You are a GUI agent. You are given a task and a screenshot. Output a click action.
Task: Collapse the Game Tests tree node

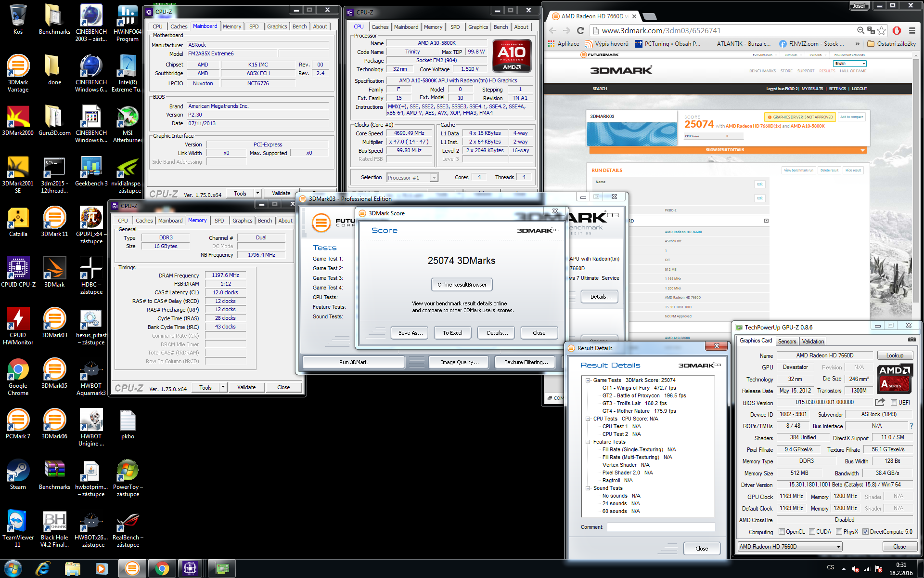[588, 380]
